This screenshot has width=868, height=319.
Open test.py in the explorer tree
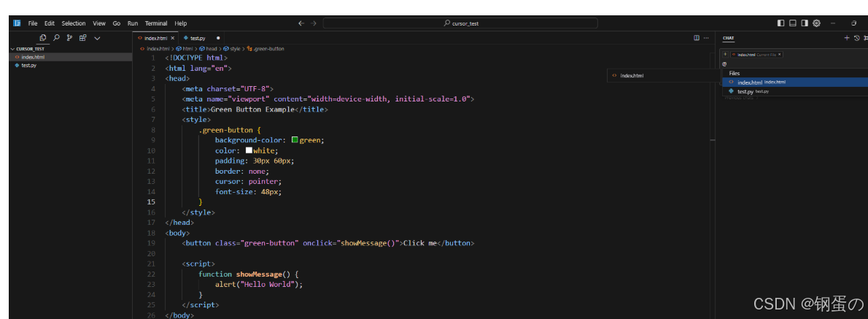coord(71,66)
